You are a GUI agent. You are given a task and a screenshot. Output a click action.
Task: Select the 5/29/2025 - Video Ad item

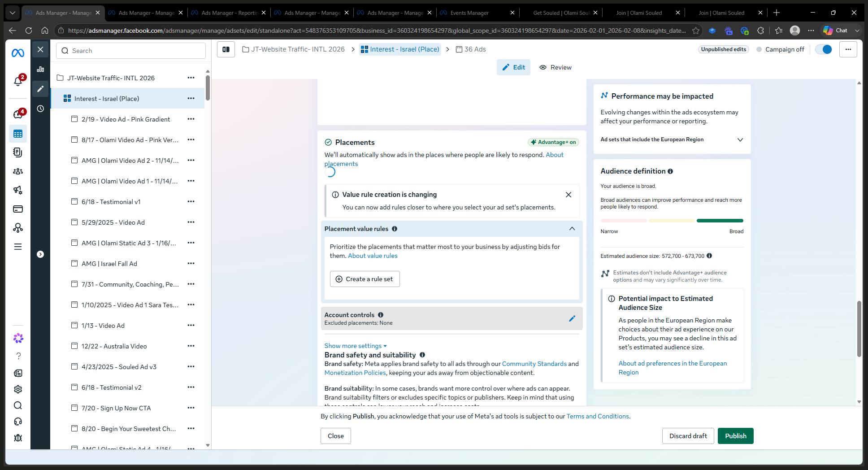(x=113, y=222)
